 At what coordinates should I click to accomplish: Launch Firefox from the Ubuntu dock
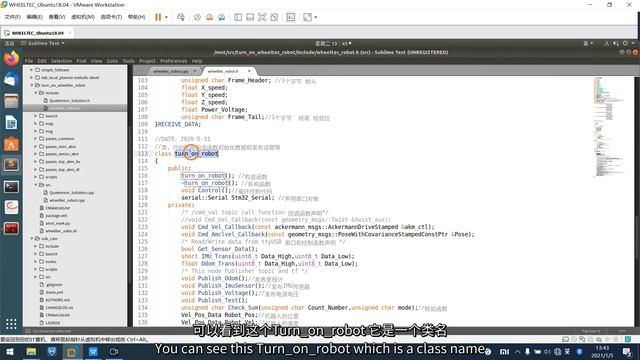pos(11,58)
